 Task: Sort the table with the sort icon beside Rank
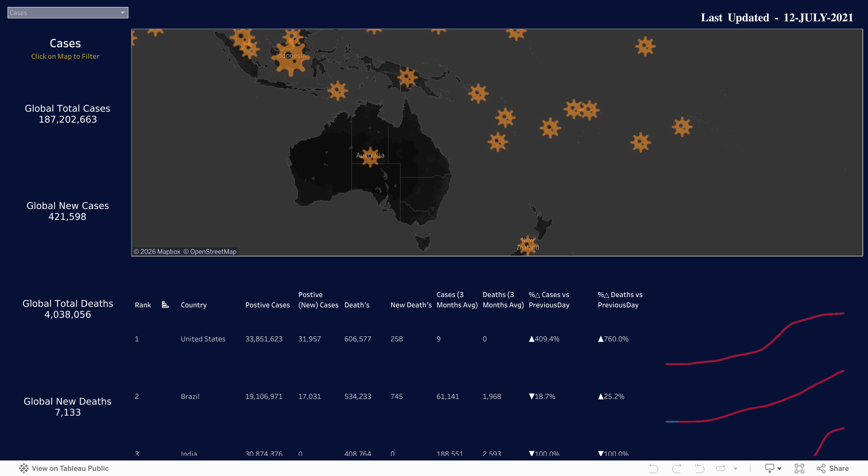coord(165,304)
